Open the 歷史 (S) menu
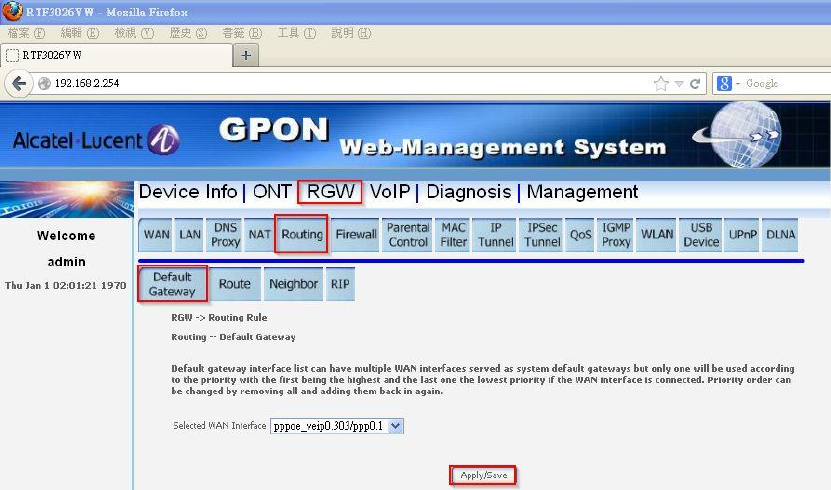Viewport: 831px width, 490px height. (188, 33)
